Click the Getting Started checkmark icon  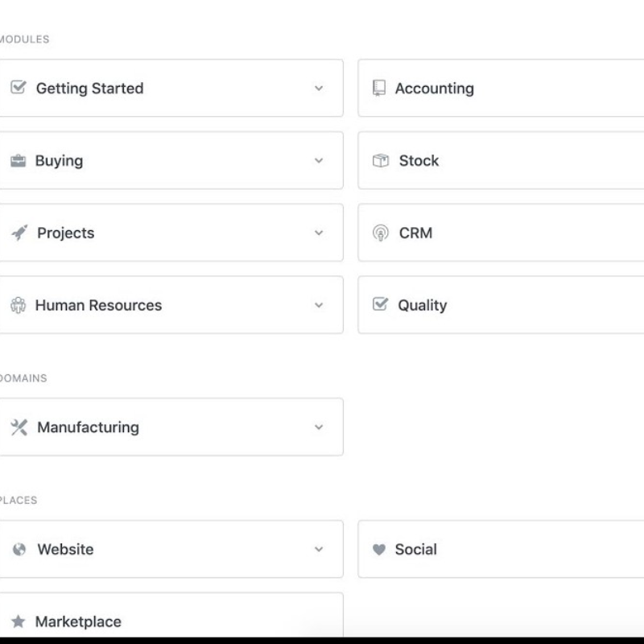click(x=18, y=88)
